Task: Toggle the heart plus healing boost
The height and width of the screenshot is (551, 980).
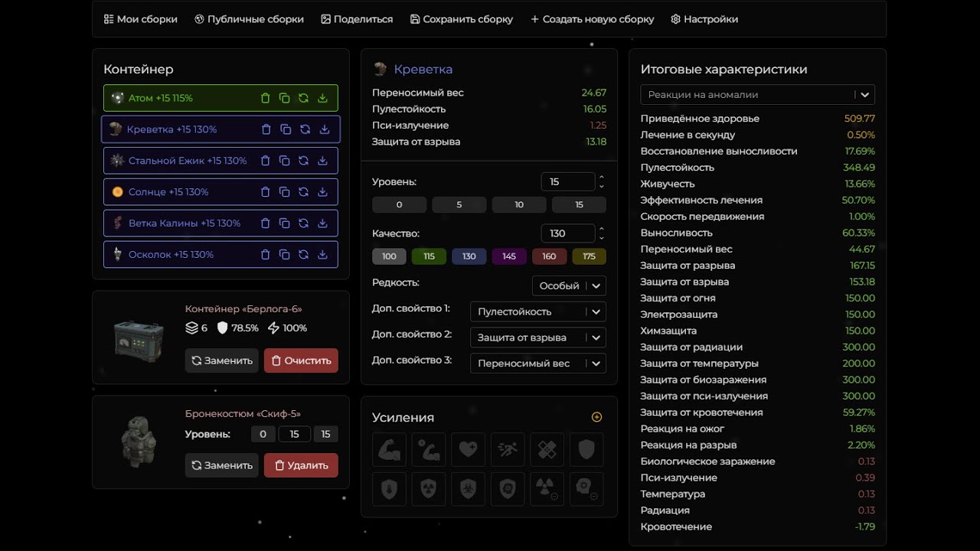Action: click(x=469, y=450)
